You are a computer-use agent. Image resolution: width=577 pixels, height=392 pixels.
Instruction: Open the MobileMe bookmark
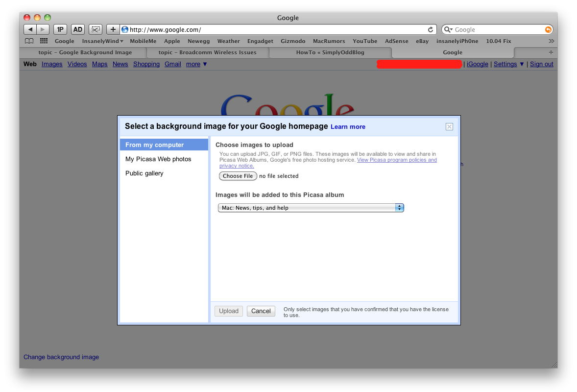(x=143, y=41)
